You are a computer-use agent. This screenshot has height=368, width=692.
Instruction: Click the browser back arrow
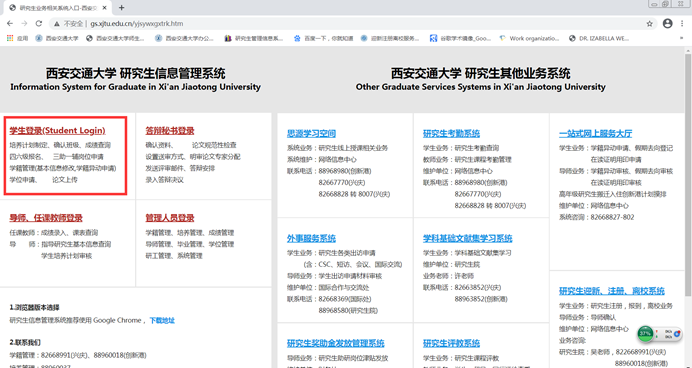10,23
